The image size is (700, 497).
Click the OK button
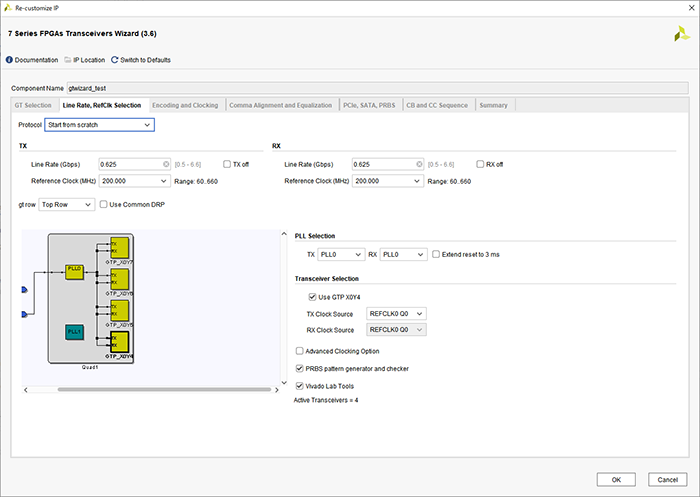[616, 480]
